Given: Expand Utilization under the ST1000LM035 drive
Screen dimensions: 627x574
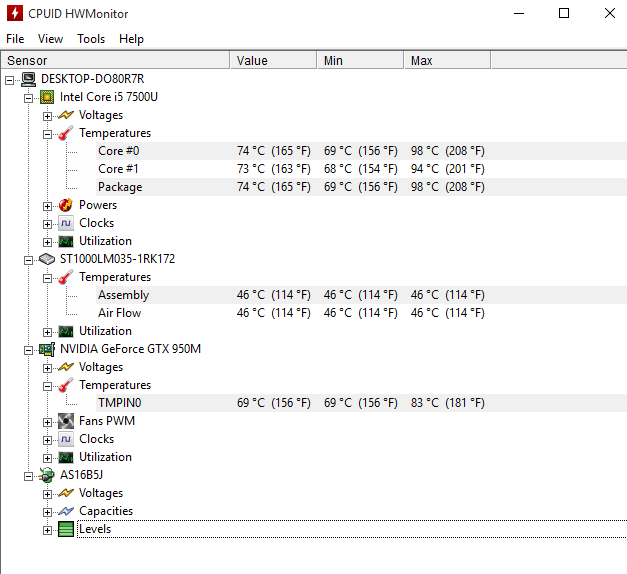Looking at the screenshot, I should [47, 332].
